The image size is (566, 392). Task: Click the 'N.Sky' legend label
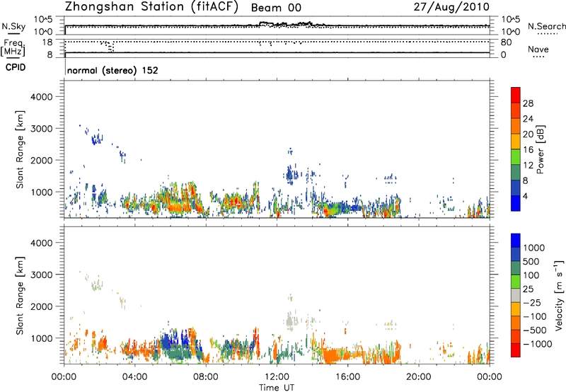click(13, 26)
